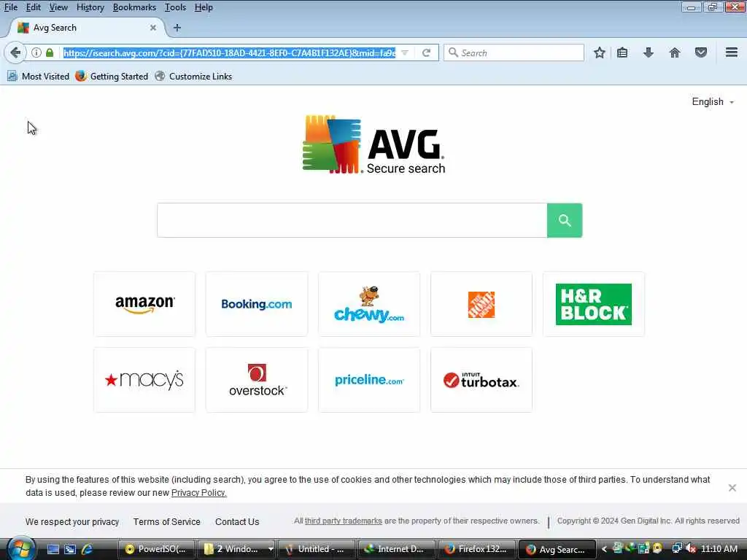The height and width of the screenshot is (560, 747).
Task: Switch to Firefox 132 taskbar window
Action: pos(477,549)
